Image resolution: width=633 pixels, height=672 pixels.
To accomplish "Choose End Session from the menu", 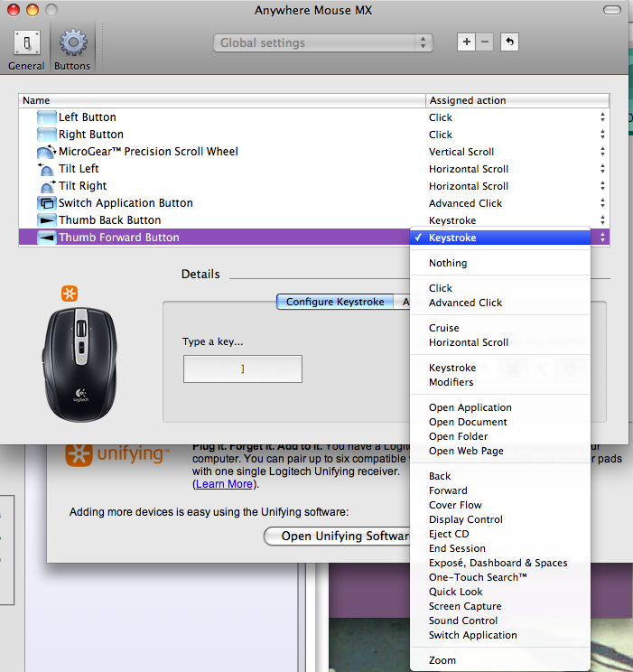I will point(500,548).
